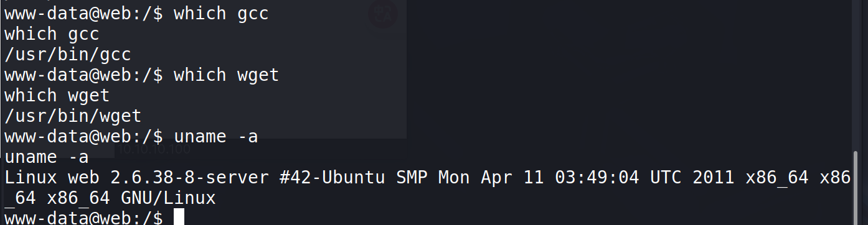The height and width of the screenshot is (225, 868).
Task: Click the /usr/bin/gcc output line
Action: [x=68, y=55]
